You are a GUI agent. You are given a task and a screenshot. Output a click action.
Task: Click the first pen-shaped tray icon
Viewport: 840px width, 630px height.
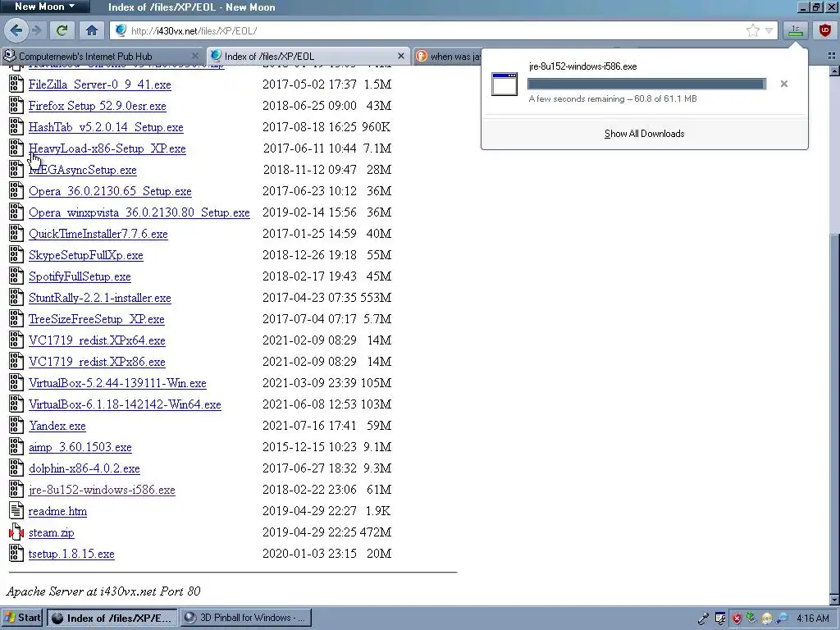(x=703, y=619)
